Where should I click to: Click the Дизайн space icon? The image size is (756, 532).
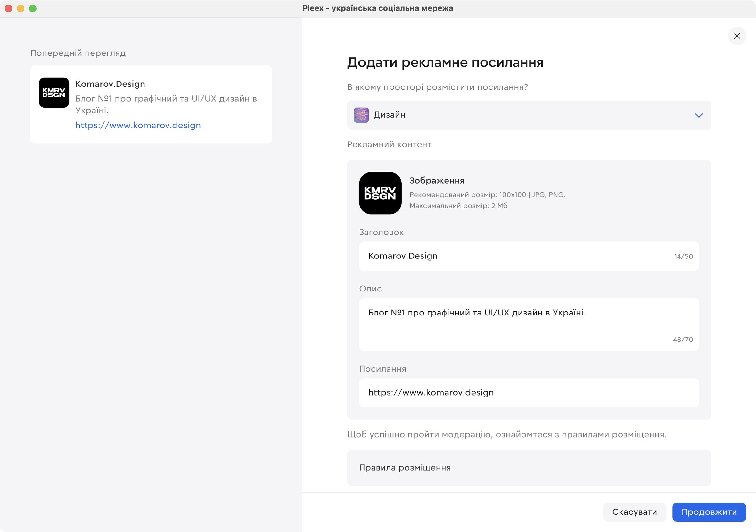(361, 115)
